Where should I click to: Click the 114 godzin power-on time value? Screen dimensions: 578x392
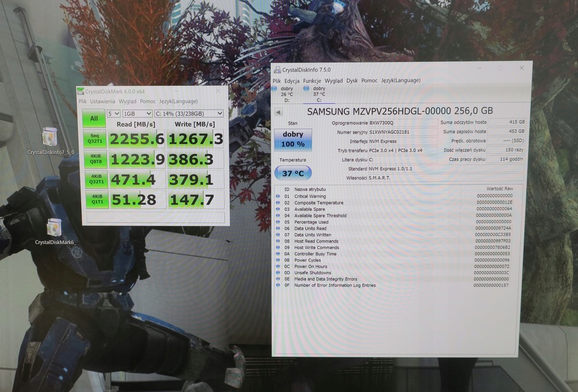point(506,159)
